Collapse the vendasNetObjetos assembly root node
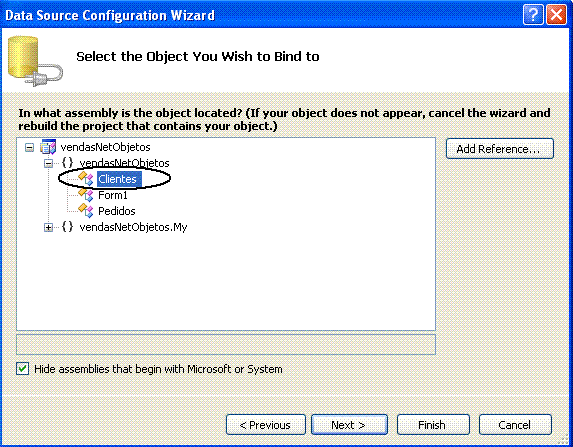The height and width of the screenshot is (447, 573). pos(29,147)
